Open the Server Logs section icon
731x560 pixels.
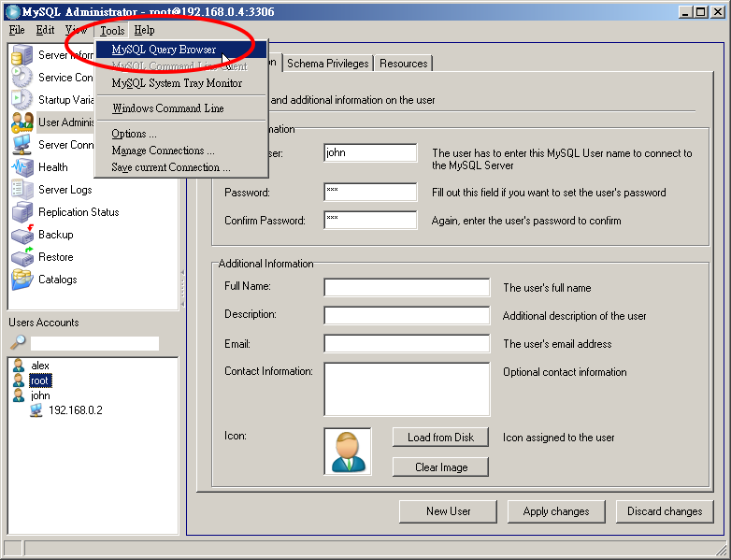pyautogui.click(x=22, y=190)
